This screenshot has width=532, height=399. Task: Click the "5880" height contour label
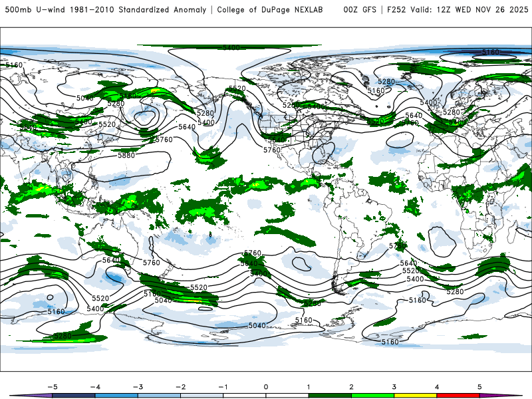click(x=126, y=155)
